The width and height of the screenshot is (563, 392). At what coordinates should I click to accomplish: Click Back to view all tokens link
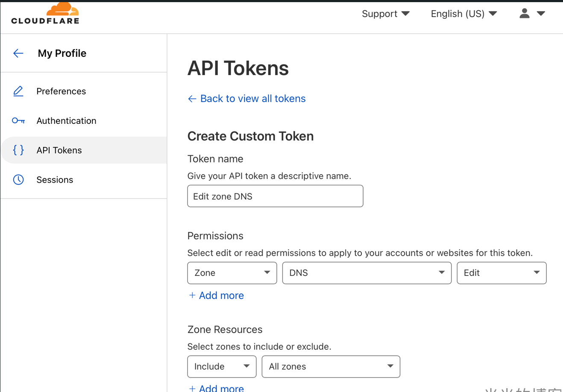pyautogui.click(x=252, y=99)
